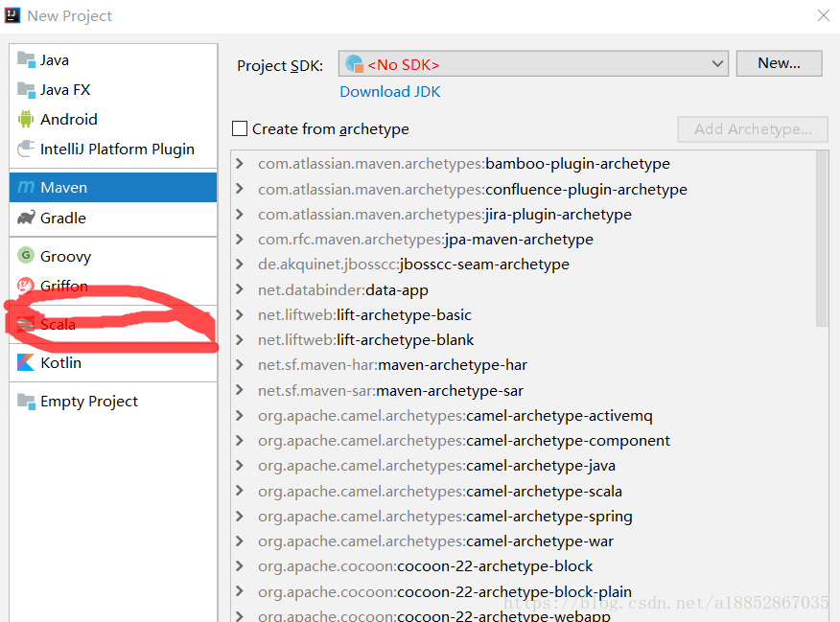Select Java FX project type
This screenshot has height=622, width=840.
tap(113, 89)
